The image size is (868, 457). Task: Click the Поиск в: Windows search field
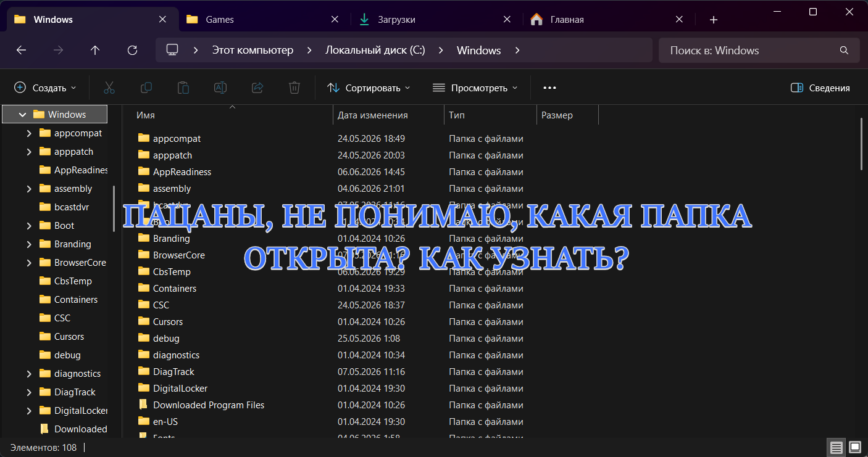coord(759,51)
